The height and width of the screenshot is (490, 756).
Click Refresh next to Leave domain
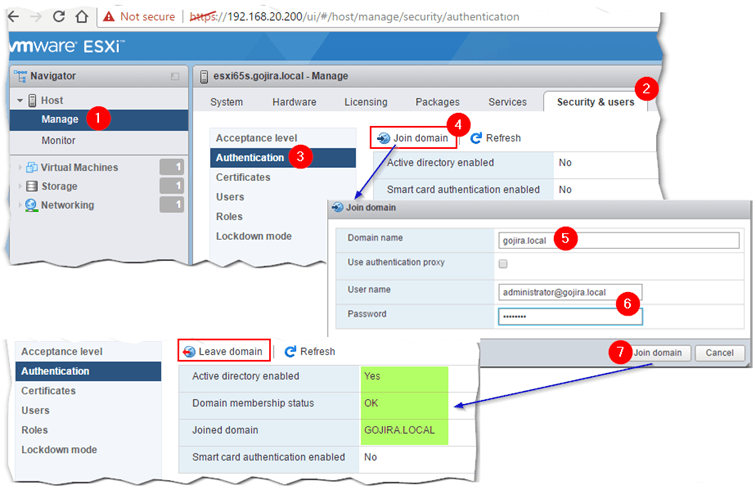310,352
